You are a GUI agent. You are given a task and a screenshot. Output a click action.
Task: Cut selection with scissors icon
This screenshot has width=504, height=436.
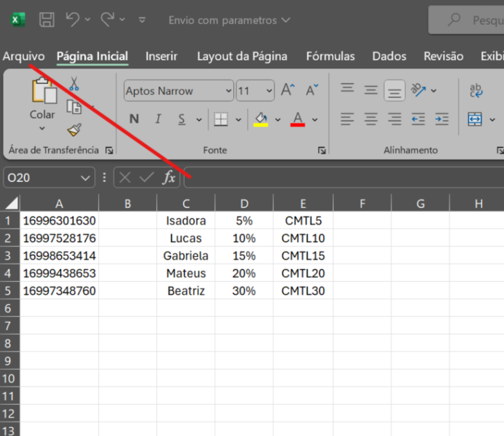click(74, 83)
